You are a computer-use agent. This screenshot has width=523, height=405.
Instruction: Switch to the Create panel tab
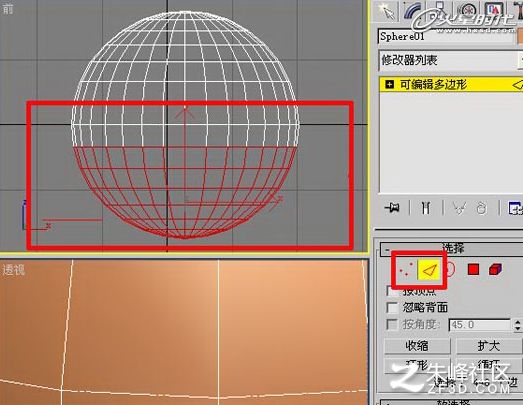pos(387,11)
